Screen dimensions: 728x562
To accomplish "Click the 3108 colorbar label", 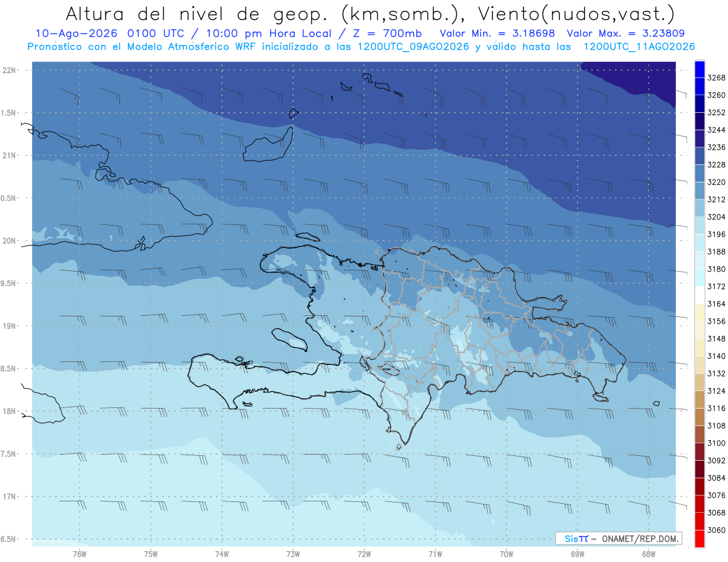I will (x=716, y=426).
